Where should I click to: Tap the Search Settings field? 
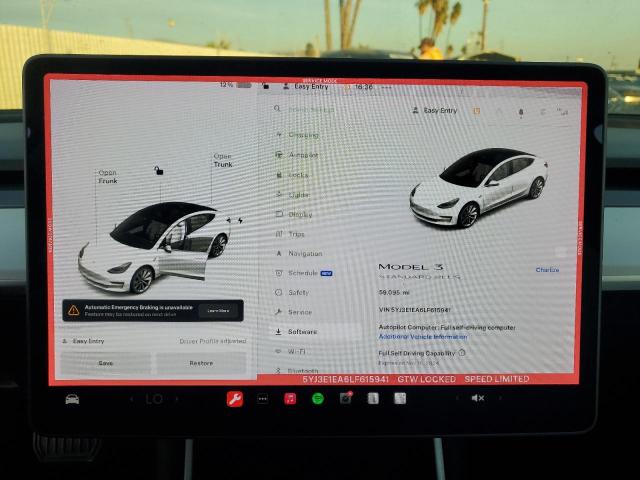point(311,110)
